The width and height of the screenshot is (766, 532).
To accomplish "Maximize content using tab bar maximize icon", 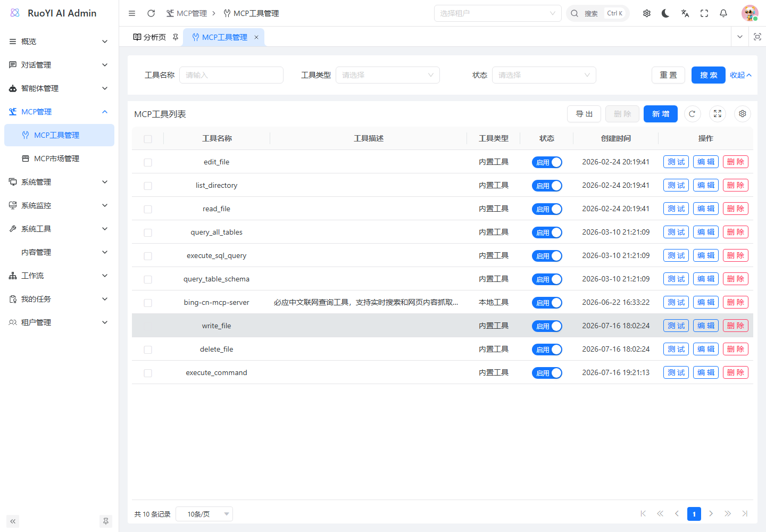I will 757,37.
